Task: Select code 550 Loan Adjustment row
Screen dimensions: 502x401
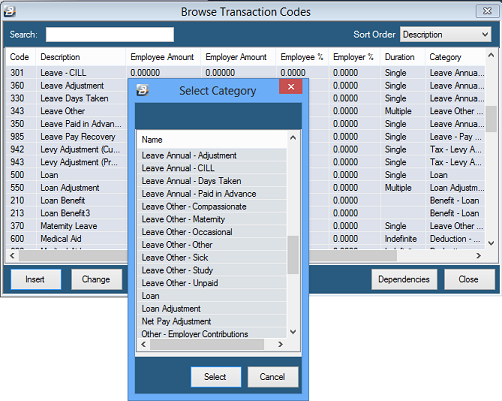Action: tap(67, 188)
